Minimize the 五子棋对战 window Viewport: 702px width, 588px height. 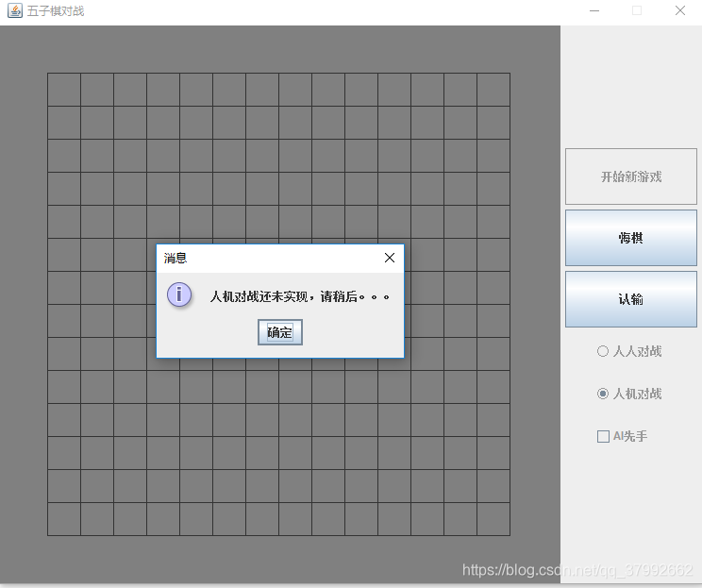pyautogui.click(x=594, y=10)
